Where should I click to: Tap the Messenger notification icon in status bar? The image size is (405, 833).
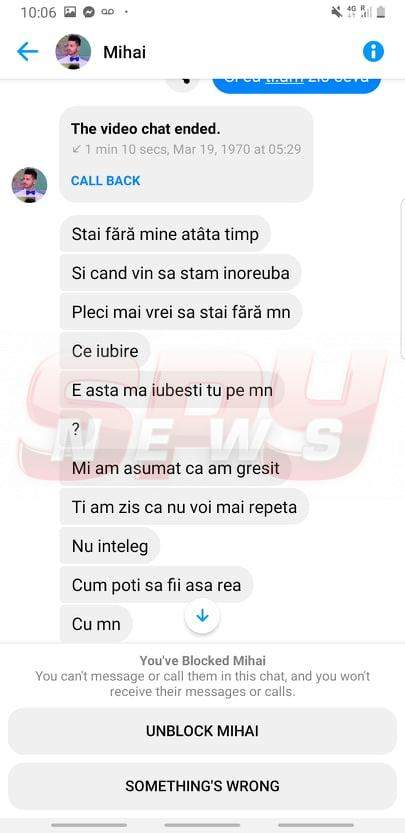(89, 12)
